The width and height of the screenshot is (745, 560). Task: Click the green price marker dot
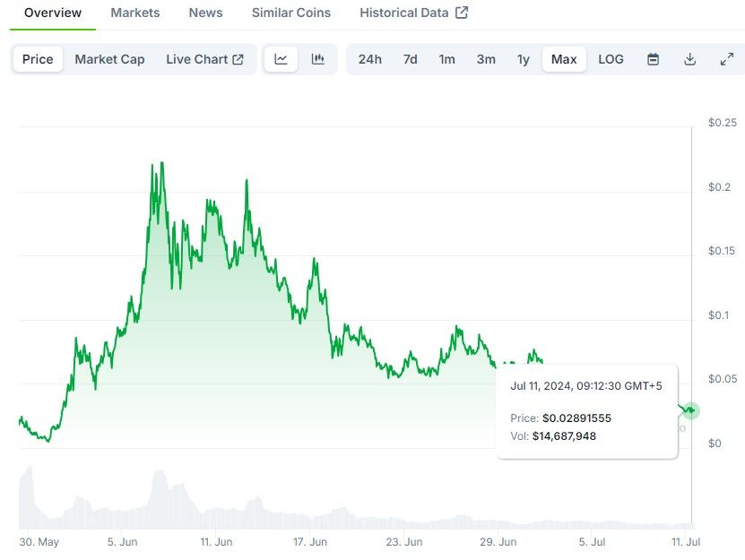point(690,410)
